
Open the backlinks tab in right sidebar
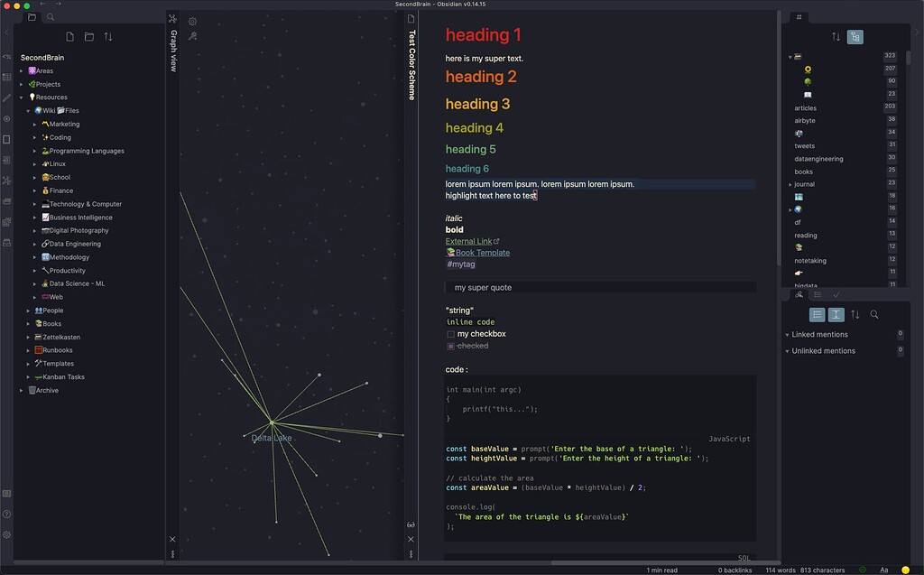pyautogui.click(x=799, y=294)
